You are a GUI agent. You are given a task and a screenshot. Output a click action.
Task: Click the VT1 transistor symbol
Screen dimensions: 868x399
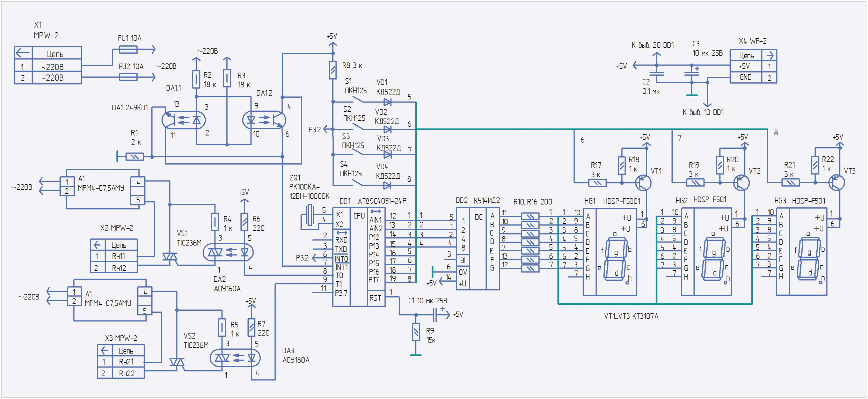click(643, 183)
